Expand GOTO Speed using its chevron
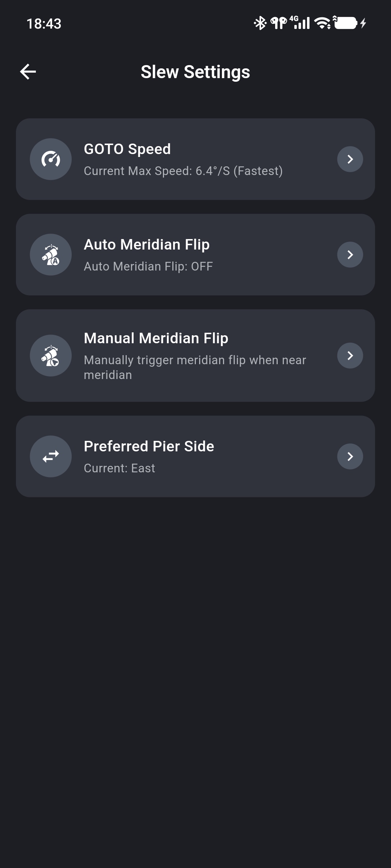Image resolution: width=391 pixels, height=868 pixels. click(350, 159)
